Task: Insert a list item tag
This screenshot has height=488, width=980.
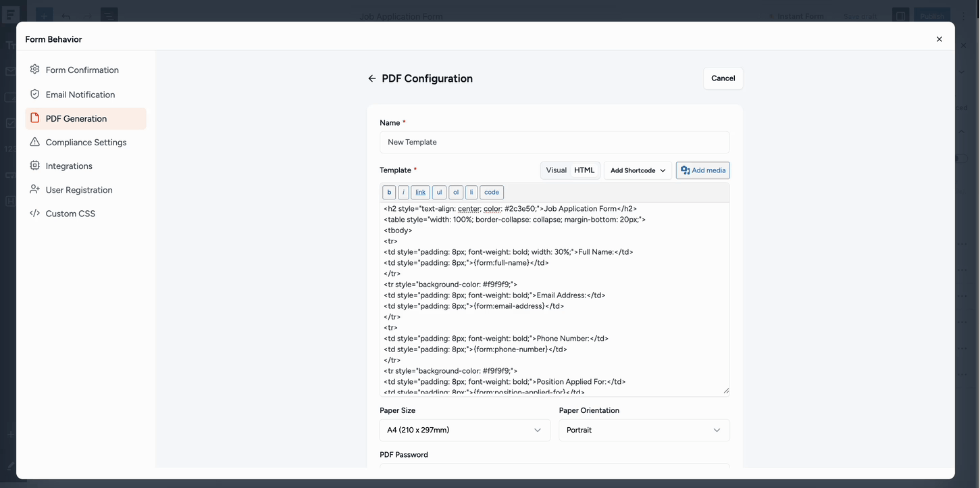Action: click(x=471, y=192)
